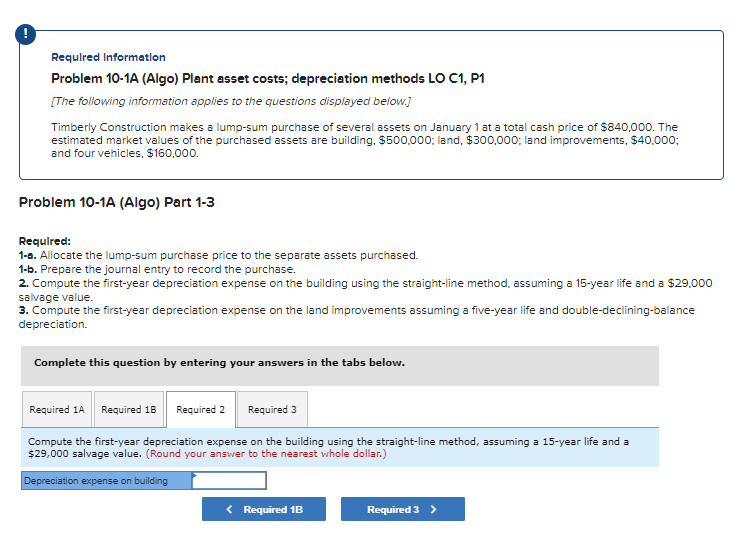Image resolution: width=740 pixels, height=539 pixels.
Task: Click the italic 'following information applies' note
Action: (231, 101)
